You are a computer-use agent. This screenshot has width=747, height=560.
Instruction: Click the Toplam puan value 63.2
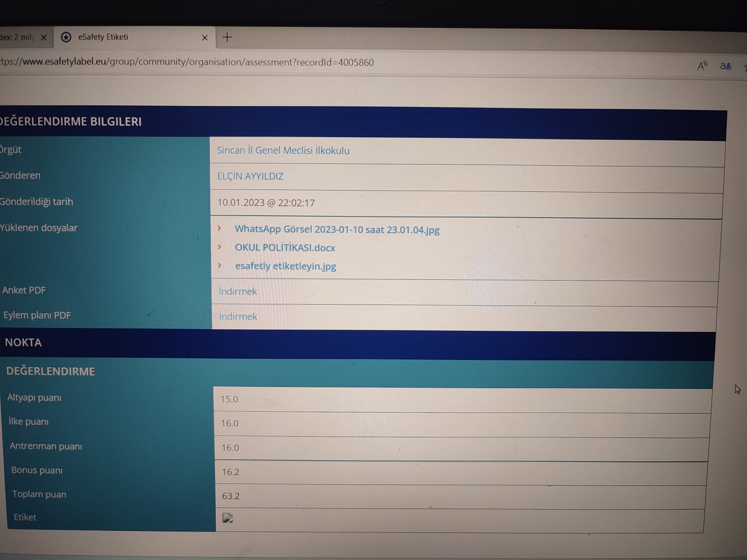coord(231,496)
